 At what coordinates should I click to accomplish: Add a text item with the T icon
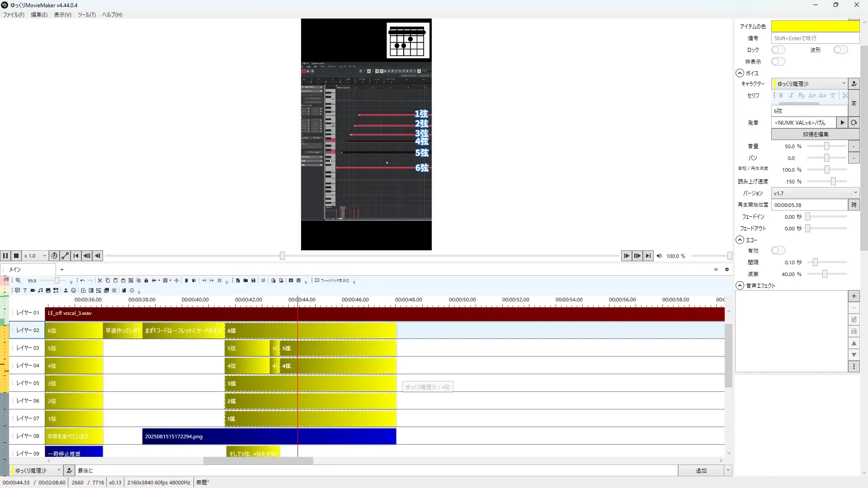[25, 291]
